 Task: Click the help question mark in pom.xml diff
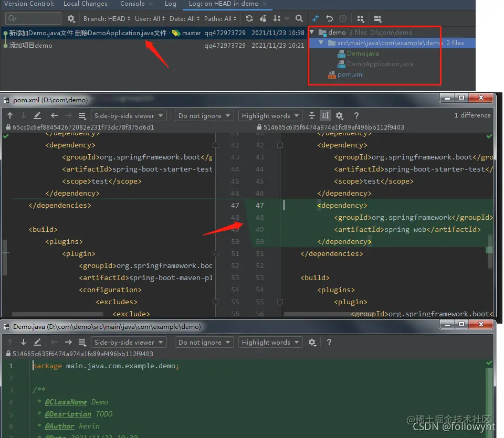pos(356,115)
